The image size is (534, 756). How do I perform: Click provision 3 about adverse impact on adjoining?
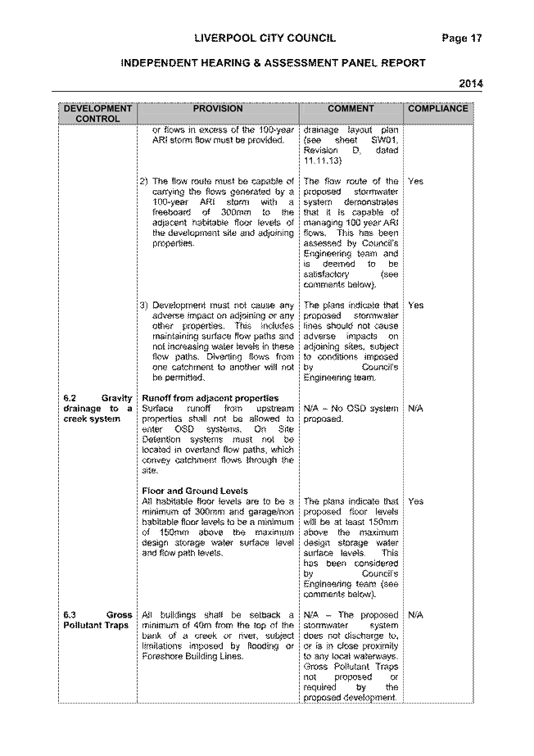pos(217,342)
